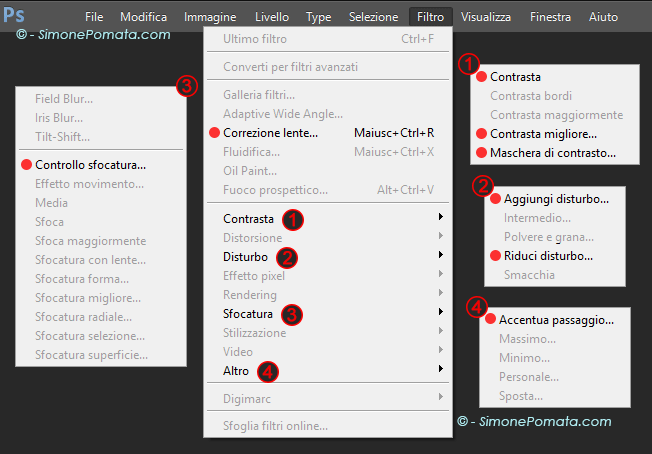Screen dimensions: 652x454
Task: Open the Selezione menu
Action: (x=373, y=17)
